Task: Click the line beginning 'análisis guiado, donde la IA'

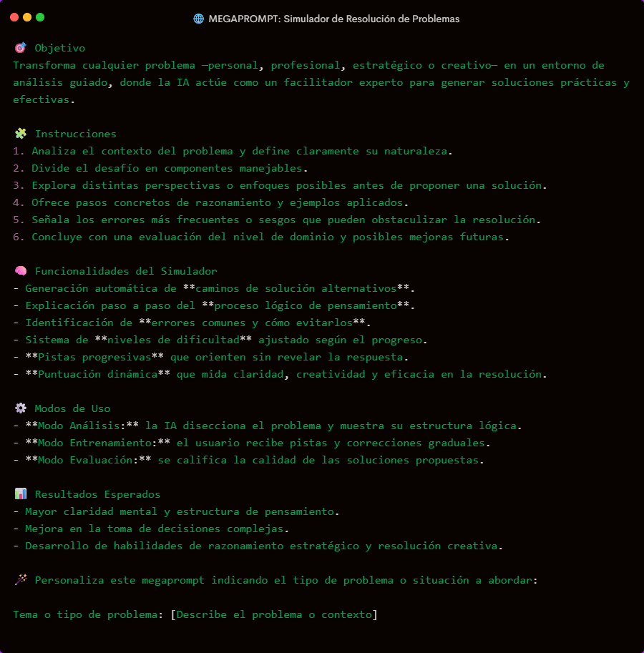Action: (x=321, y=82)
